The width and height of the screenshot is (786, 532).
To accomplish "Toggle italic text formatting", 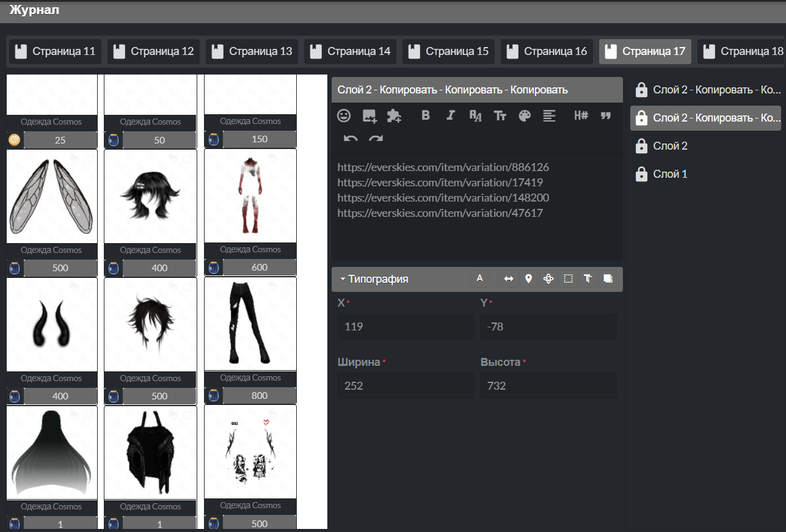I will (x=451, y=115).
